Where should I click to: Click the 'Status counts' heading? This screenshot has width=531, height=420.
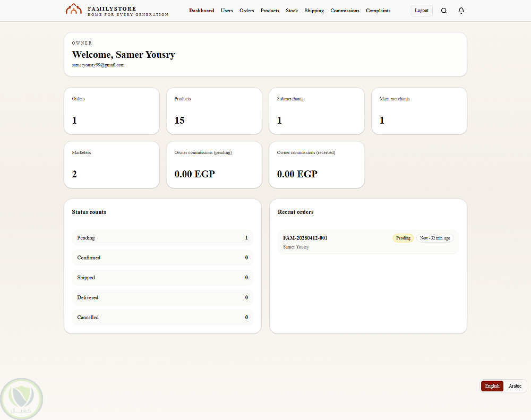tap(89, 212)
